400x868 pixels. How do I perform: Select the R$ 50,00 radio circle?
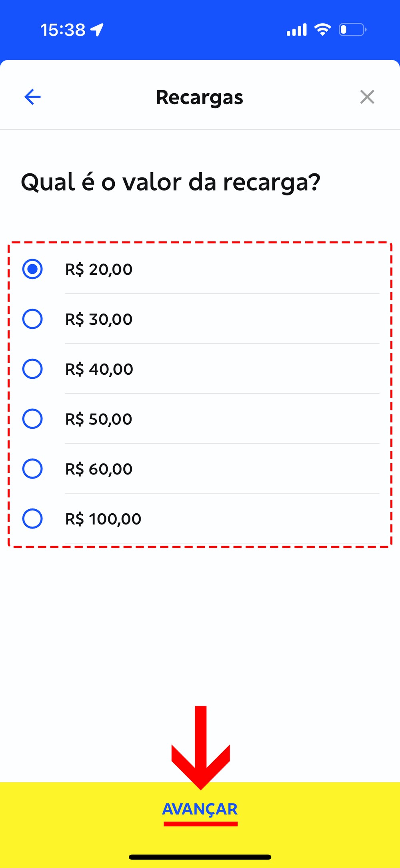pos(32,419)
